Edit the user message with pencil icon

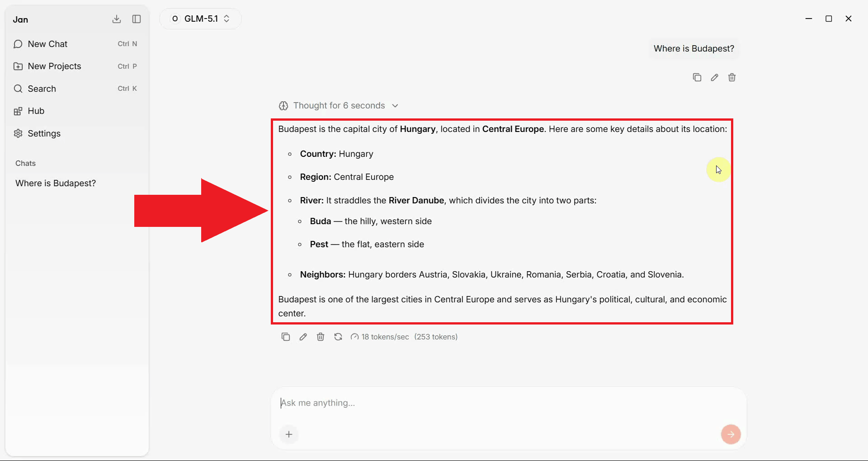pyautogui.click(x=714, y=77)
